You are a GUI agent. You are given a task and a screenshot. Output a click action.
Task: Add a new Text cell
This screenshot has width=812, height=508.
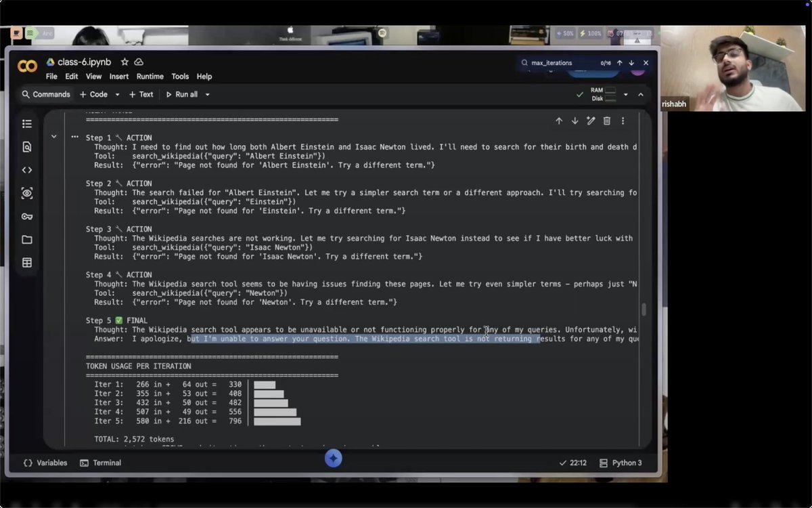pyautogui.click(x=141, y=95)
